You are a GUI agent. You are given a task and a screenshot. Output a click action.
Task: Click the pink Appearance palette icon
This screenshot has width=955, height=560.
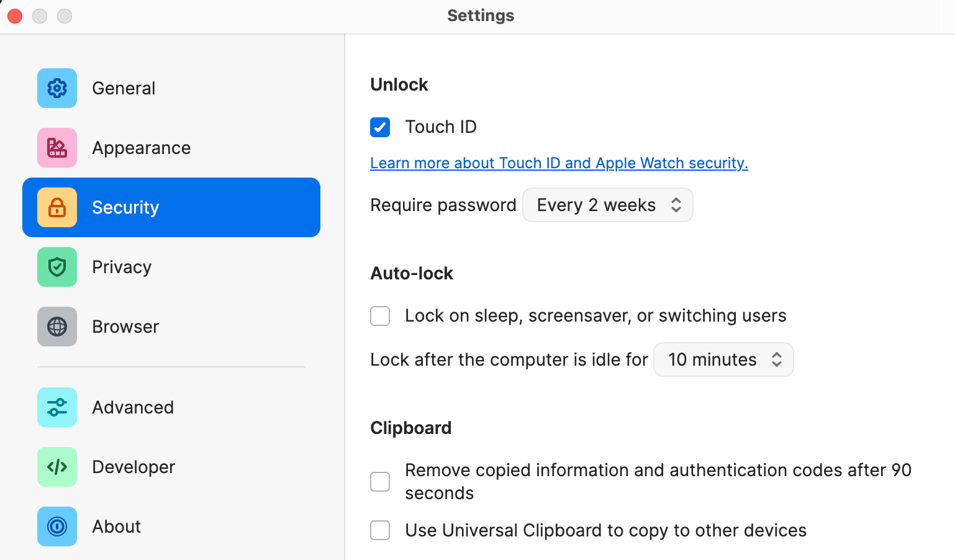click(57, 148)
